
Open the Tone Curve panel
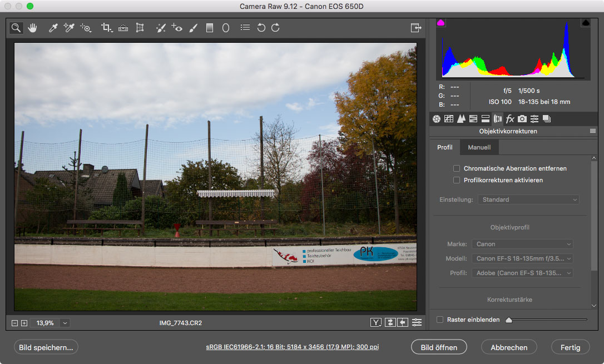point(449,119)
